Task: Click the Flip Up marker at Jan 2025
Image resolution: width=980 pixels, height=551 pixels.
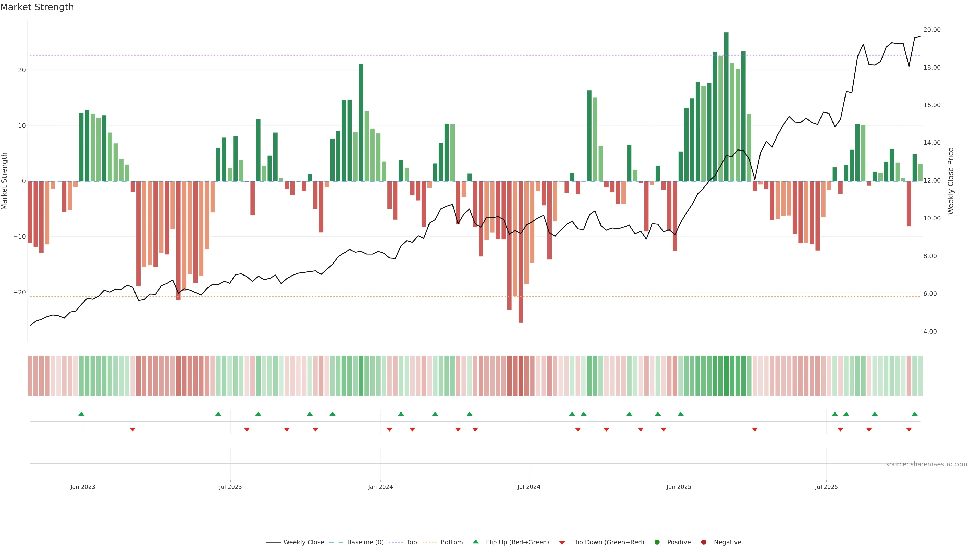Action: click(681, 414)
